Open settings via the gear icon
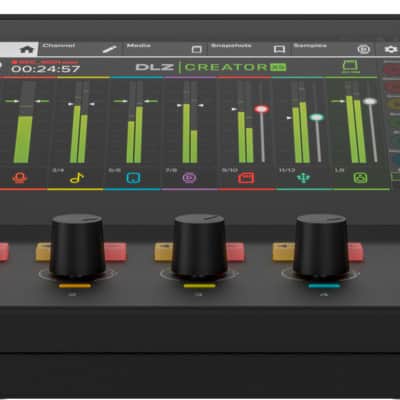This screenshot has height=400, width=400. click(391, 49)
